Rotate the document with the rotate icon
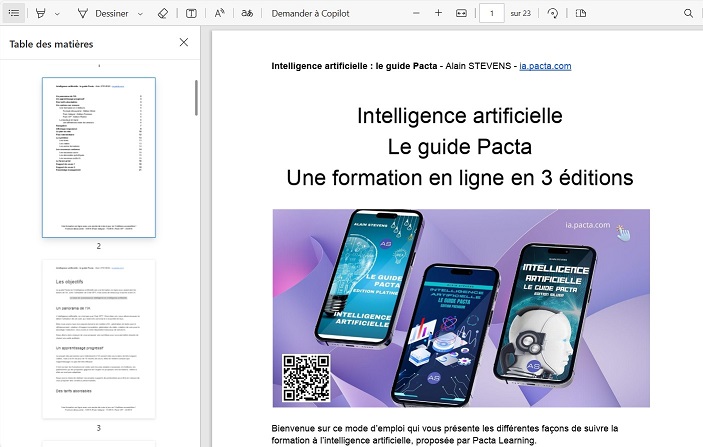 (x=553, y=13)
